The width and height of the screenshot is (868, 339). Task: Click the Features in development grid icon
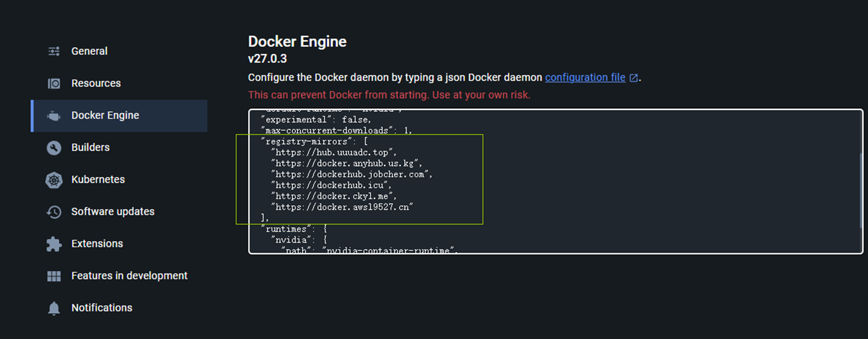(54, 276)
